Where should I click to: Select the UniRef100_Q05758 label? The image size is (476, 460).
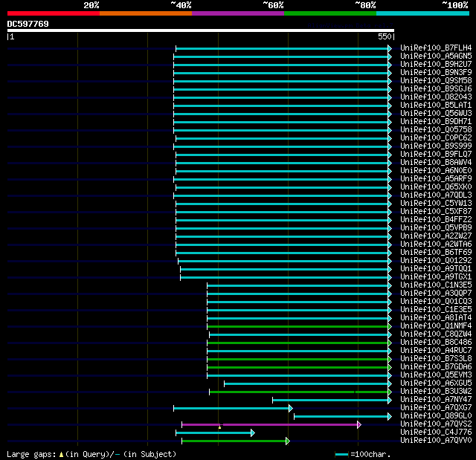[x=436, y=130]
